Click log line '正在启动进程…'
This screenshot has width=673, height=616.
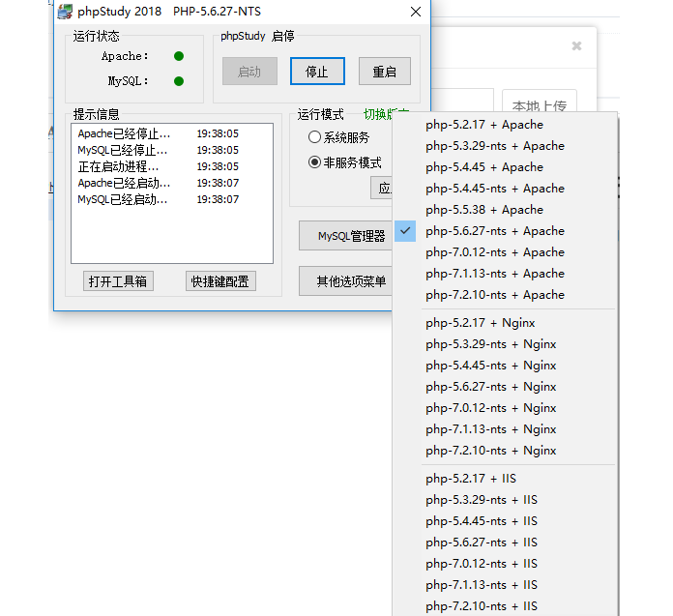coord(158,166)
